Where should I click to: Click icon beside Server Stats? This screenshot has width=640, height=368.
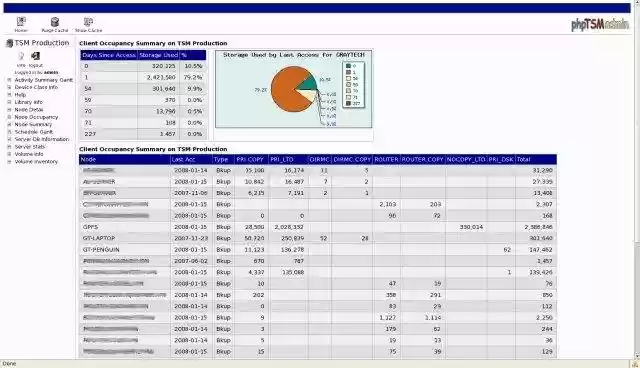pyautogui.click(x=9, y=146)
